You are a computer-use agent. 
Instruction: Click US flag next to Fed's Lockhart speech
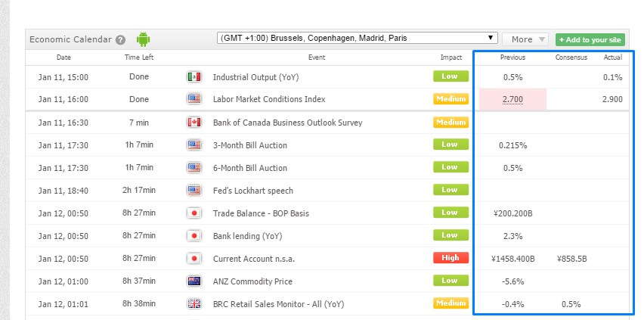(x=194, y=191)
